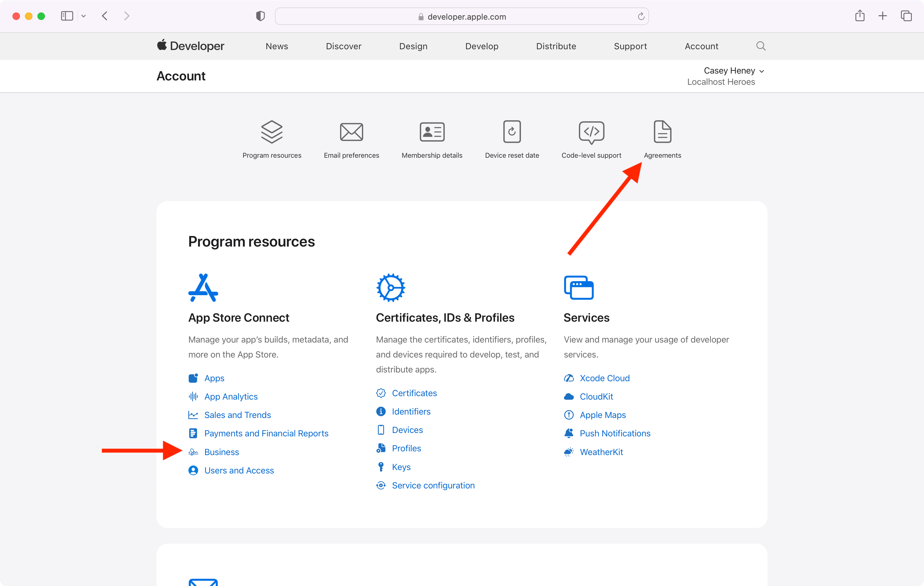Click the Certificates link
Viewport: 924px width, 586px height.
414,393
